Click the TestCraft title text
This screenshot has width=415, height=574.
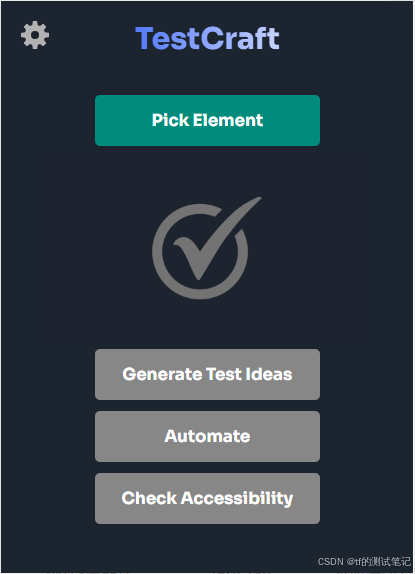click(x=208, y=38)
